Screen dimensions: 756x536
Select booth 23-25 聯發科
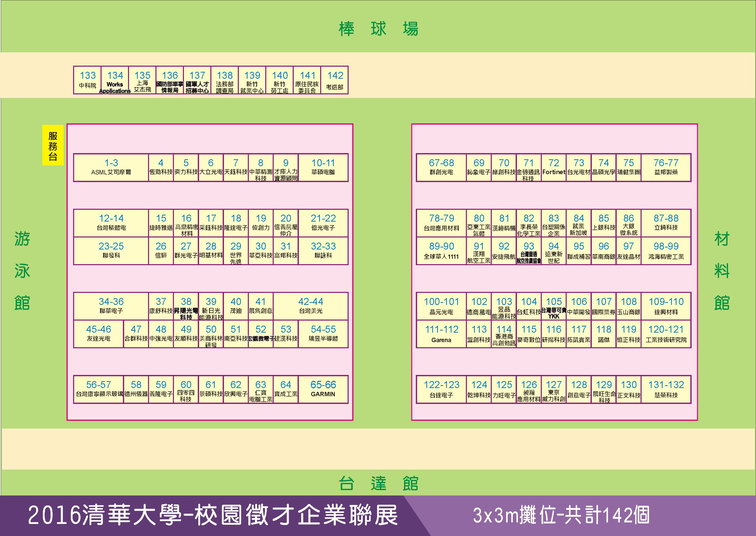[111, 251]
